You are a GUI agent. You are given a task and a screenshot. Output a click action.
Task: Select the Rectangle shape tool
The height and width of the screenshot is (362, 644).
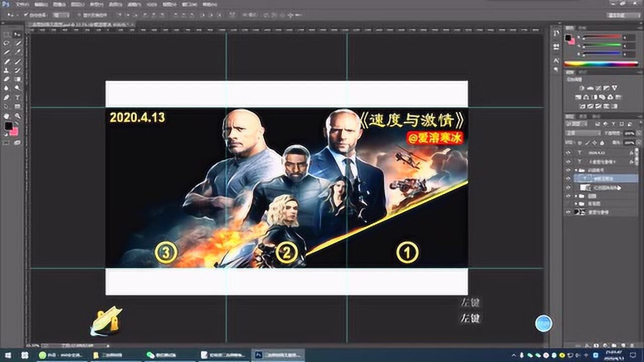click(x=18, y=106)
